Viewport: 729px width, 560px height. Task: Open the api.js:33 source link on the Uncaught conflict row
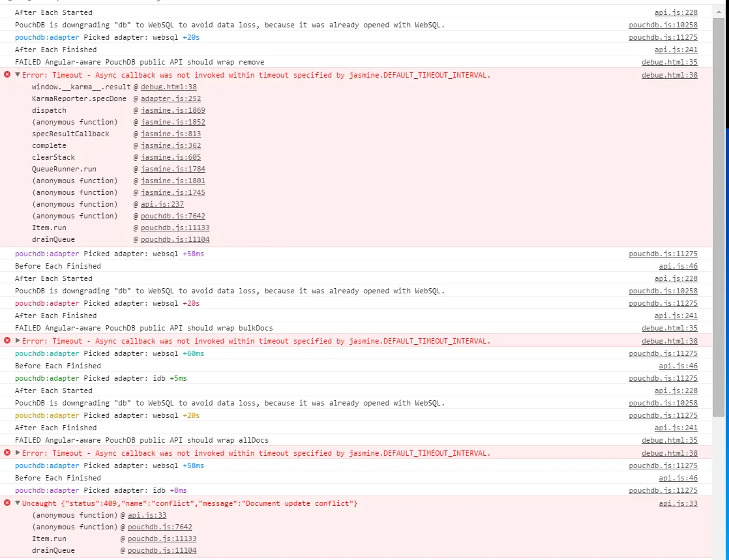678,503
